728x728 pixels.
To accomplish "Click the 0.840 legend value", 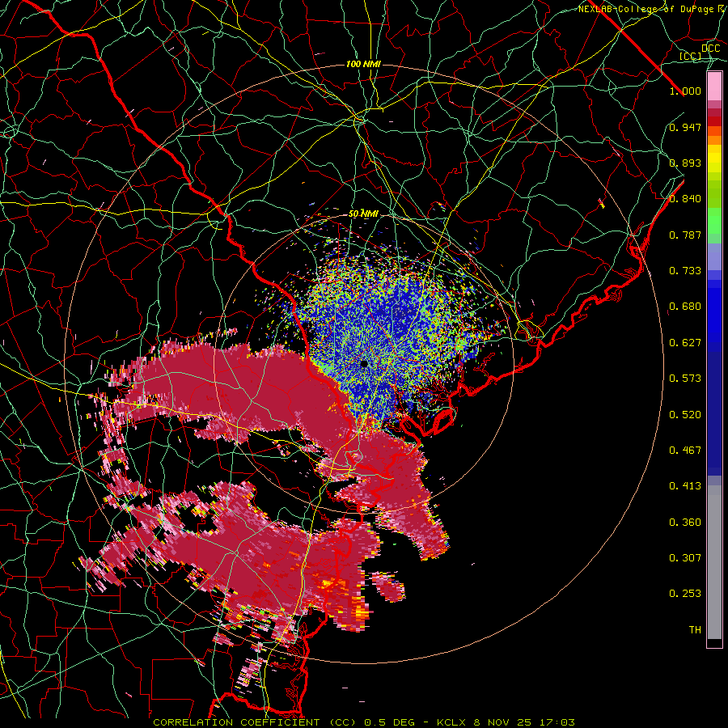I will (x=685, y=199).
